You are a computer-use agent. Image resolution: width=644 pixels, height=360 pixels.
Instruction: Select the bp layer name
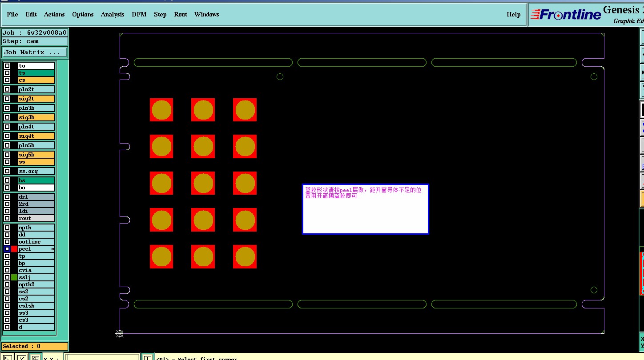click(x=36, y=263)
